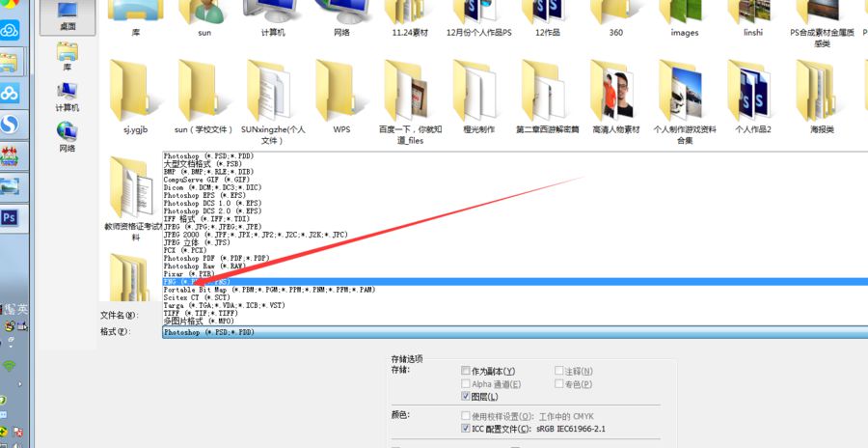
Task: Toggle the Alpha 通道(E) checkbox
Action: pyautogui.click(x=466, y=383)
